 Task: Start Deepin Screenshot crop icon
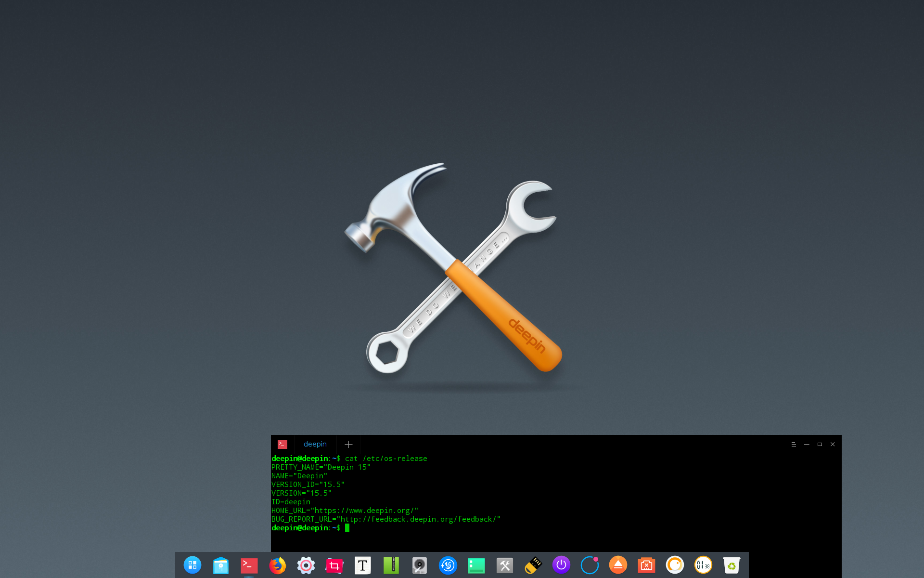(x=334, y=565)
